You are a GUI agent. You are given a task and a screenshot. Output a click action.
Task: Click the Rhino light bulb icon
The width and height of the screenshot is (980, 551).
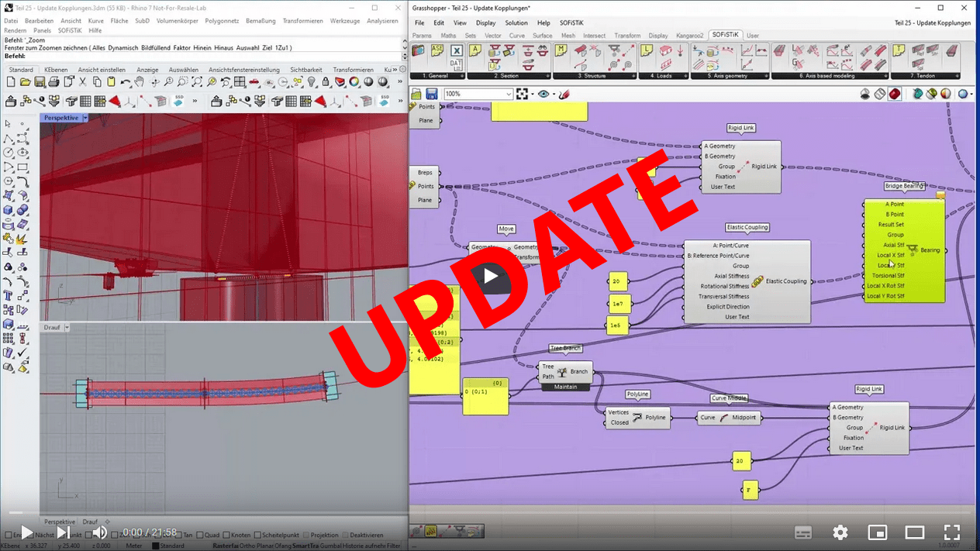[312, 82]
